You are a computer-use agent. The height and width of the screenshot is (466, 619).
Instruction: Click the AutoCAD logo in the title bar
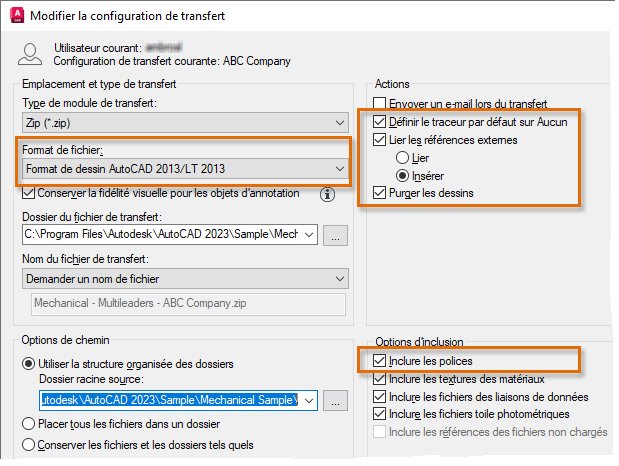14,14
